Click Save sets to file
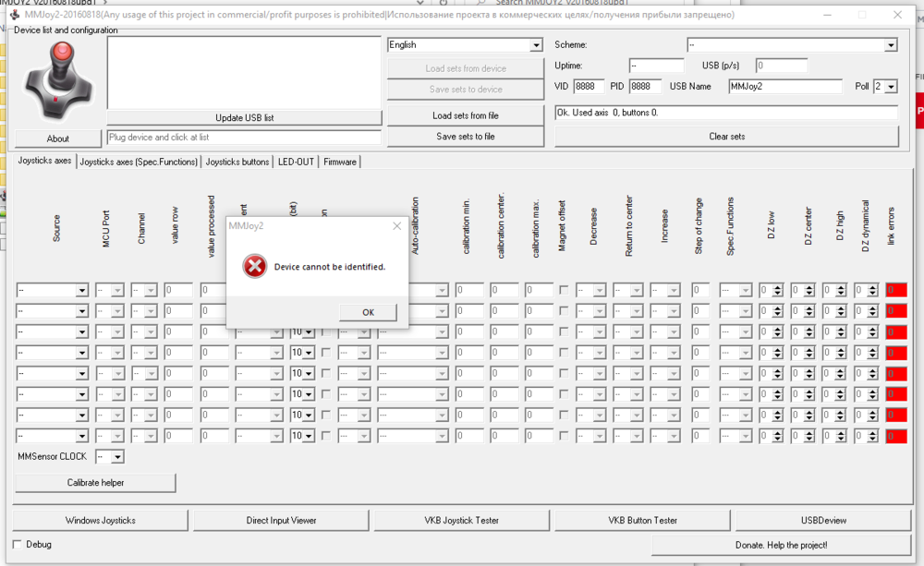The width and height of the screenshot is (924, 566). click(466, 136)
